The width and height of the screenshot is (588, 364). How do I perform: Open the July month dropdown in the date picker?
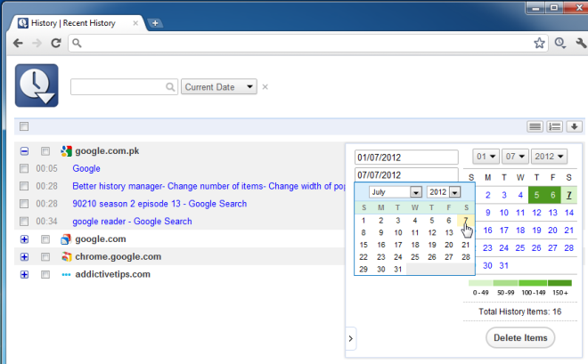[x=395, y=192]
